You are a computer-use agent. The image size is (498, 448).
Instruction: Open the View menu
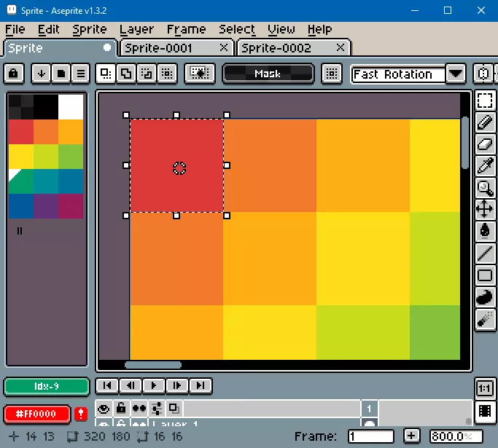pos(281,30)
